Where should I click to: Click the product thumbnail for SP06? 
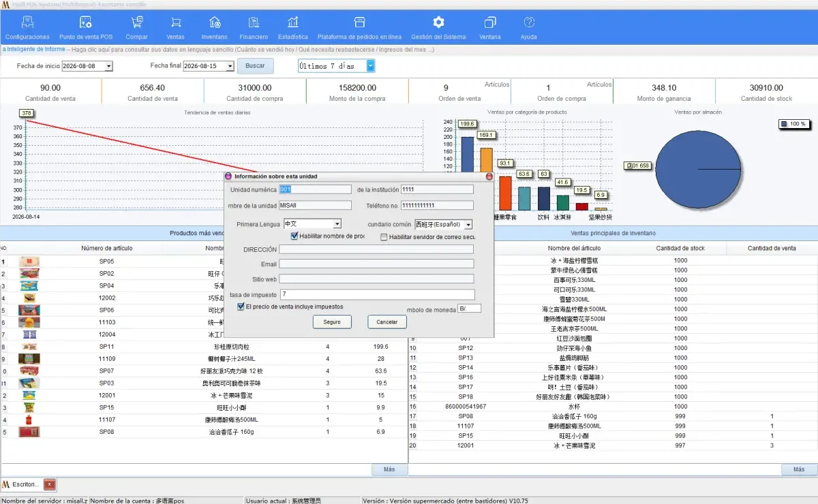[29, 310]
